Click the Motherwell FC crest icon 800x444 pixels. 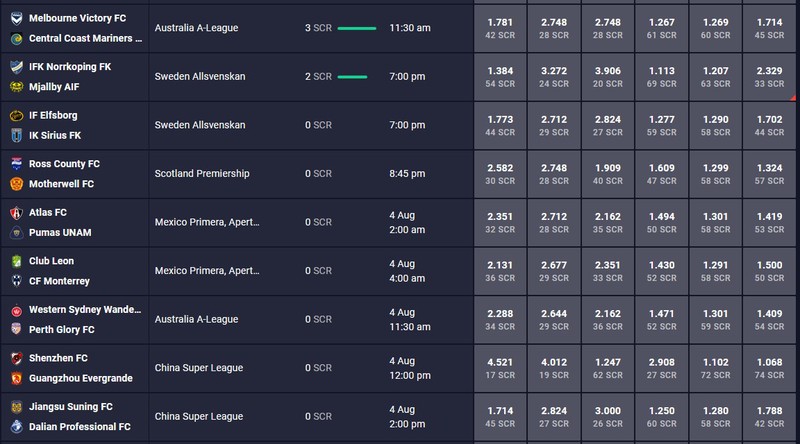tap(16, 184)
